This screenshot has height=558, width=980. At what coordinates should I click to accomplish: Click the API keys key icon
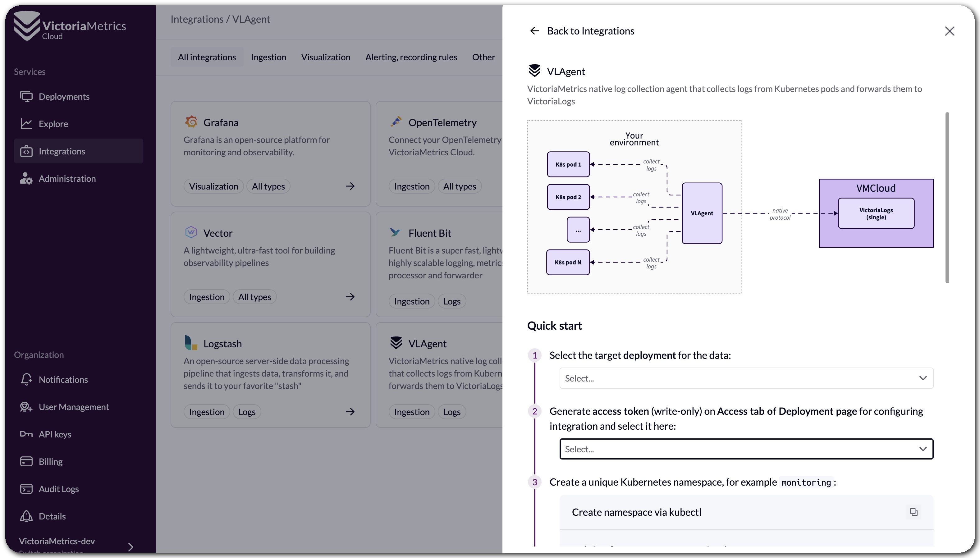(x=26, y=434)
